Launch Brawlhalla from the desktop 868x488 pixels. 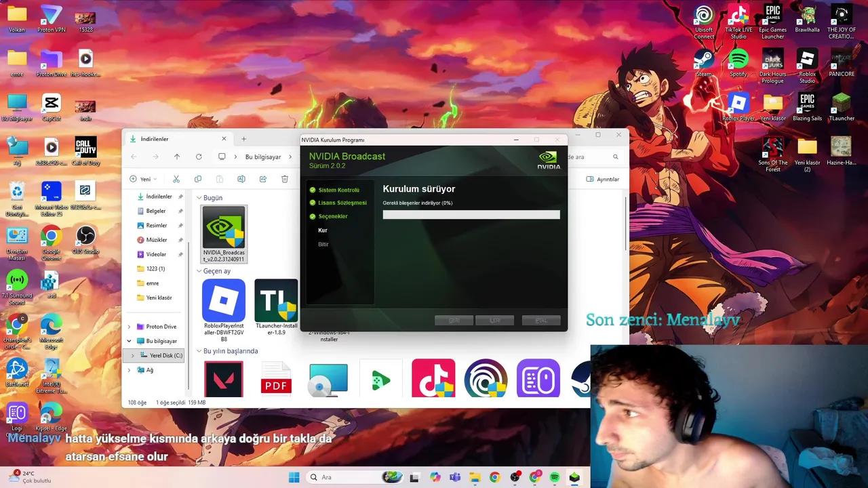[807, 19]
